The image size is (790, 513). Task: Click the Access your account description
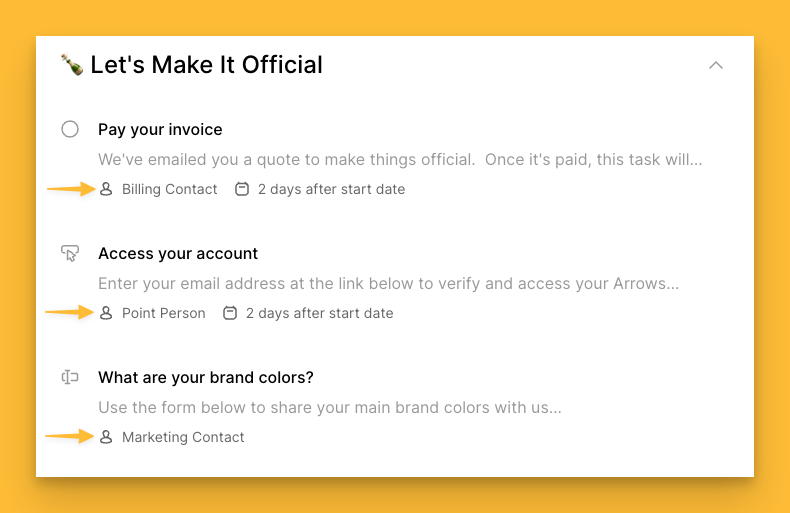(388, 283)
